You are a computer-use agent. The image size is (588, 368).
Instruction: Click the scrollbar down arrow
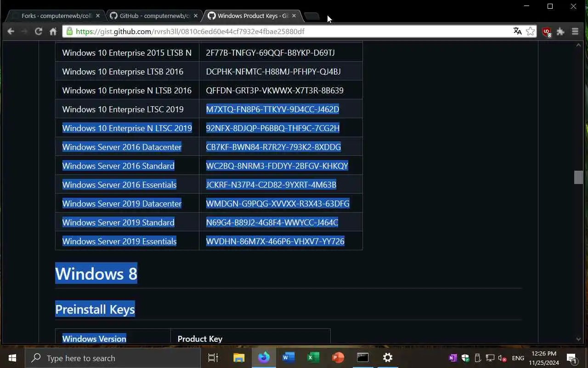578,339
